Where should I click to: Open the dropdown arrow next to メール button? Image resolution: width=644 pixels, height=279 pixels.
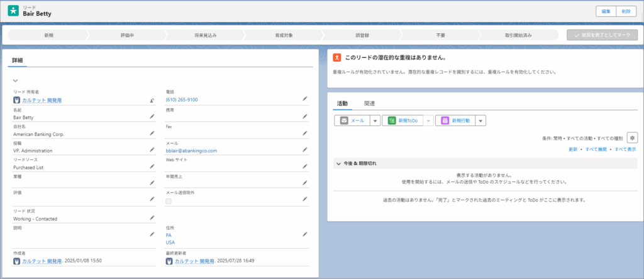[375, 120]
